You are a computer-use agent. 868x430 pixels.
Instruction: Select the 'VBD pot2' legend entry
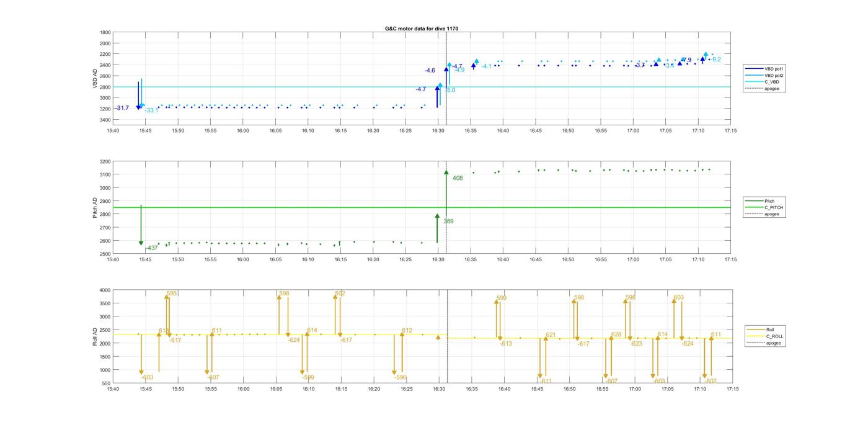[x=764, y=75]
